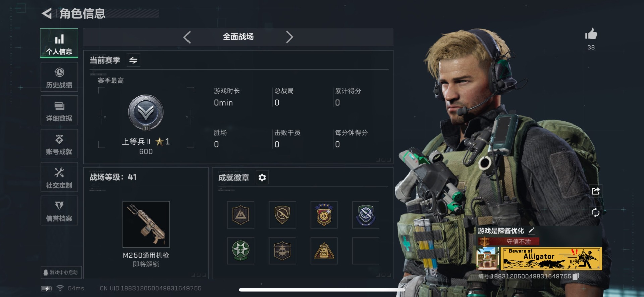Select the green star achievement badge

(240, 251)
